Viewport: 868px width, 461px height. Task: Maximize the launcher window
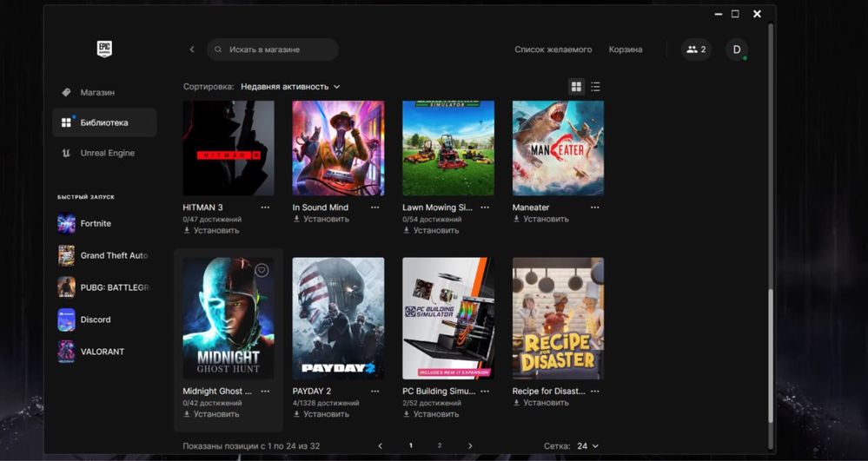click(x=735, y=14)
